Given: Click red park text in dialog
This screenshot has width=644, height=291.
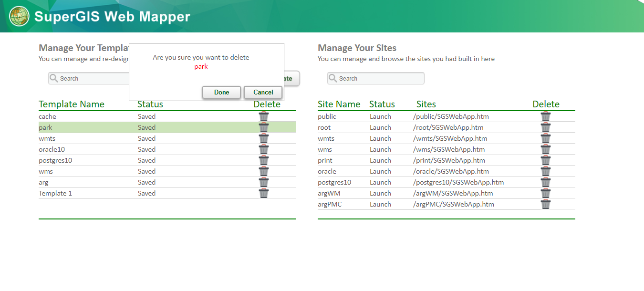Looking at the screenshot, I should click(201, 67).
